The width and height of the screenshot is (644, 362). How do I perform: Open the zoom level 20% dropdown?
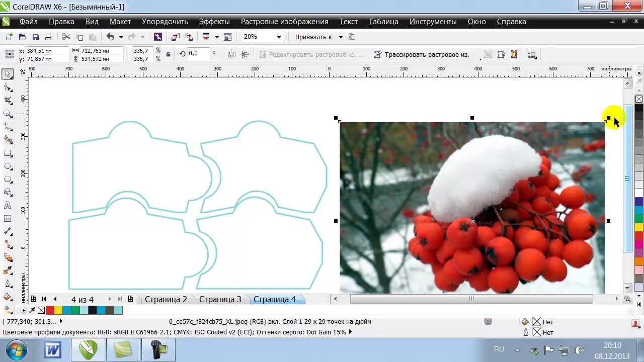pos(278,37)
